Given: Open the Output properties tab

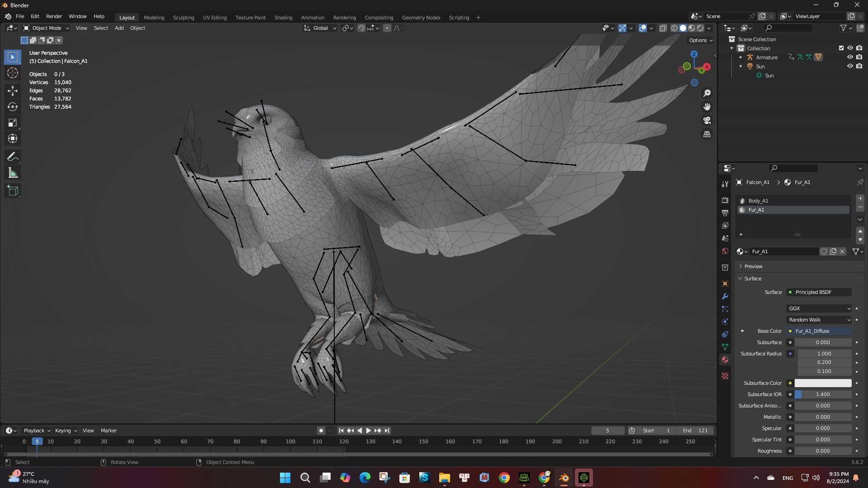Looking at the screenshot, I should pos(725,213).
